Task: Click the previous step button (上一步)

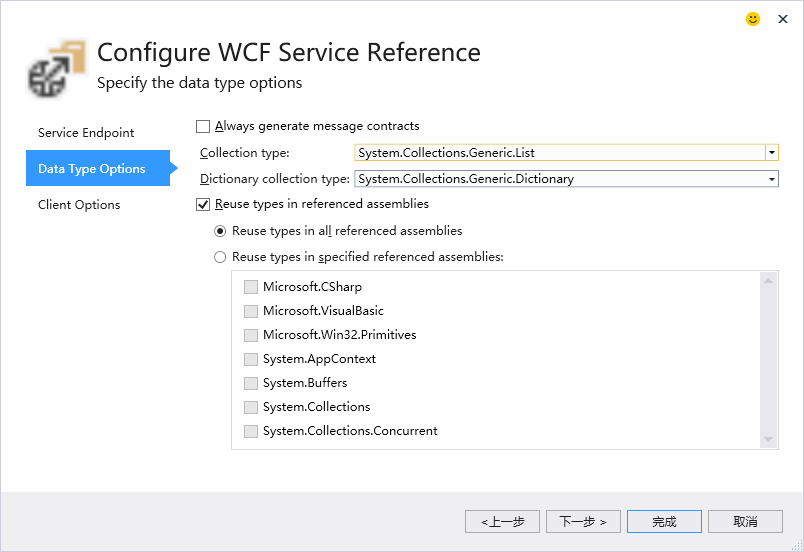Action: pyautogui.click(x=502, y=522)
